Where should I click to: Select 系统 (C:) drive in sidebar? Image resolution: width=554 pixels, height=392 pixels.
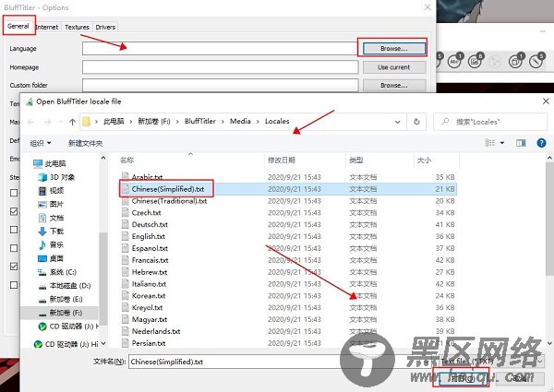click(x=57, y=272)
